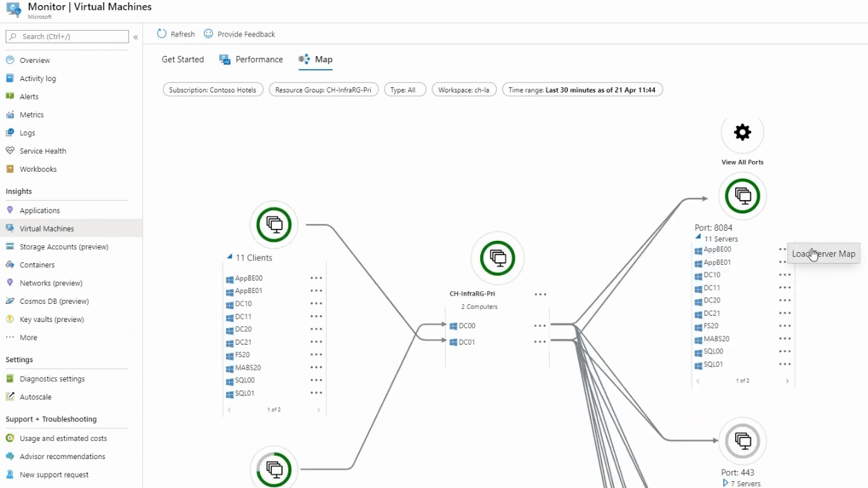The image size is (868, 488).
Task: Click the Service Health heart icon
Action: (9, 151)
